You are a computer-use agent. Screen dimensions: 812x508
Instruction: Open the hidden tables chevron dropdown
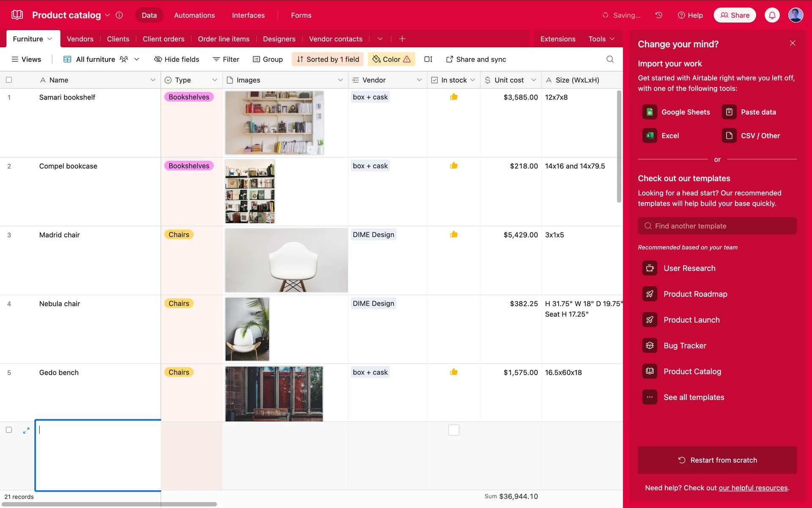(x=380, y=39)
